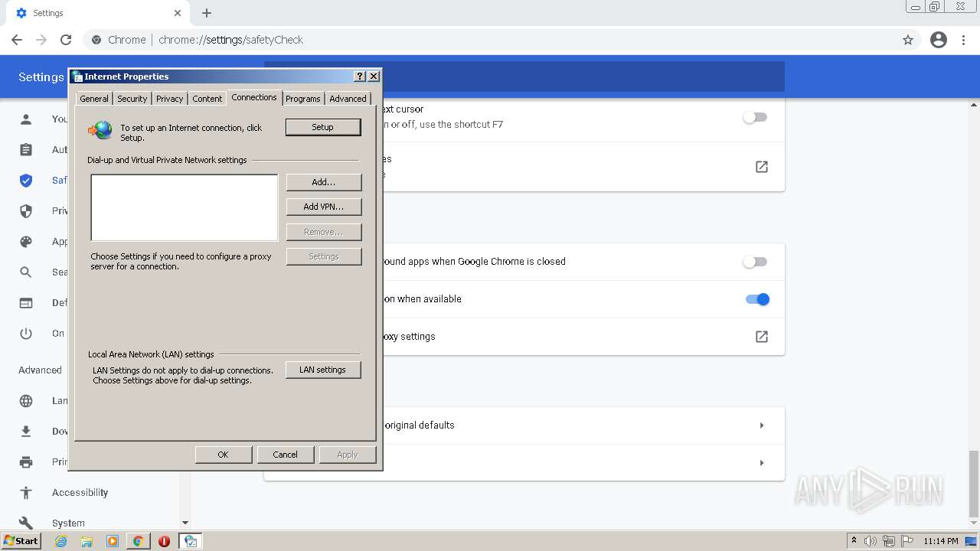Open Accessibility section in sidebar
The image size is (980, 551).
point(80,493)
